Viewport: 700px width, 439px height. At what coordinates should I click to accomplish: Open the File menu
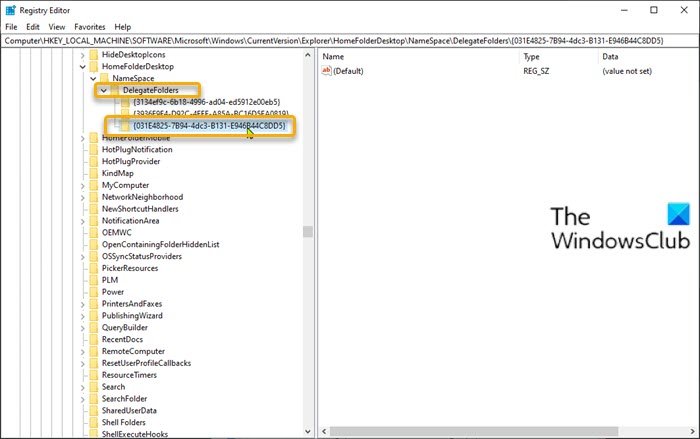pos(11,27)
